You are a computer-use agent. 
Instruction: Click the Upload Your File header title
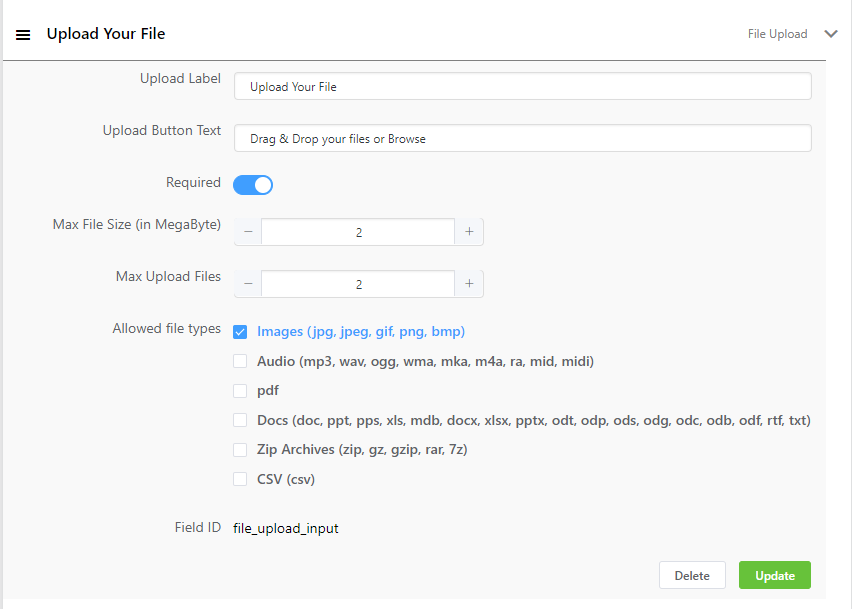pos(106,34)
